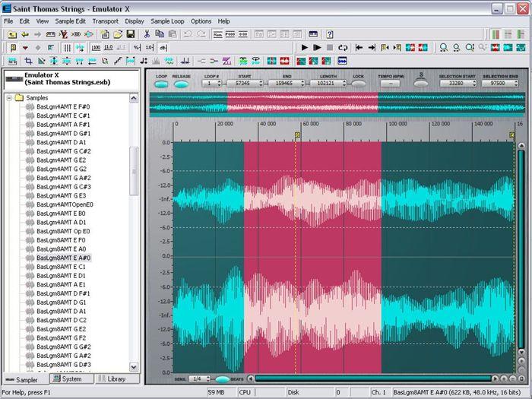Viewport: 532px width, 399px height.
Task: Toggle the P000 display mode button
Action: [x=230, y=34]
